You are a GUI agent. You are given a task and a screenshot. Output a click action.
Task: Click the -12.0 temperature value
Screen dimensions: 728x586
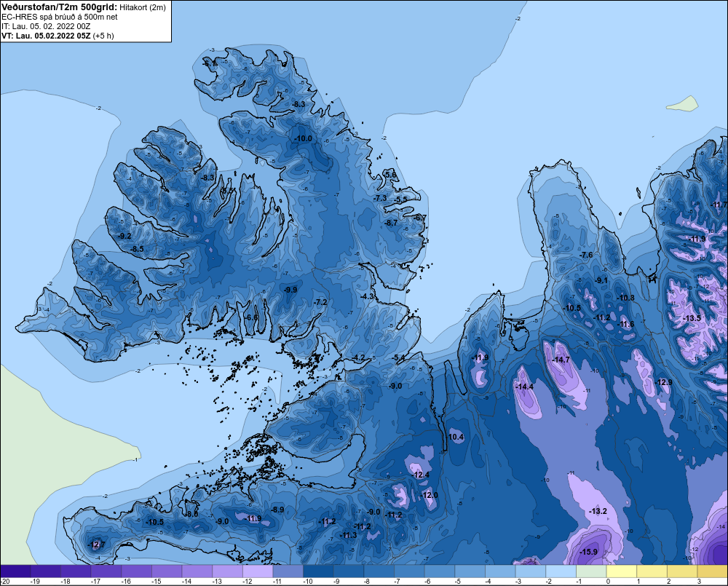click(430, 495)
